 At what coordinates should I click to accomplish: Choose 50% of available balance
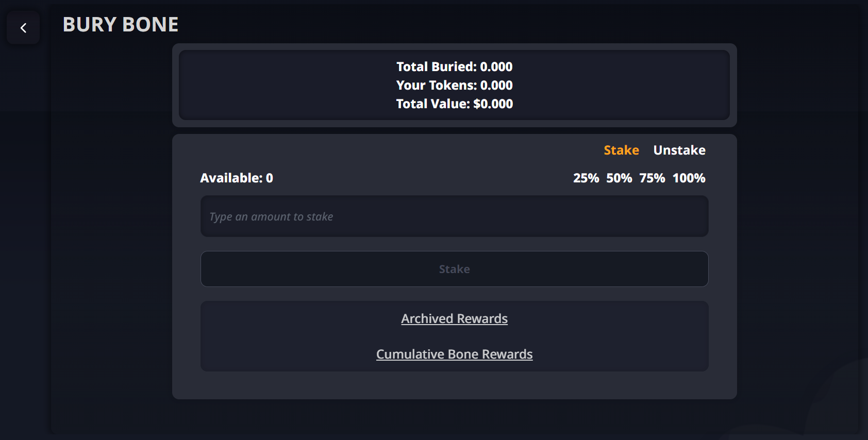(x=619, y=178)
